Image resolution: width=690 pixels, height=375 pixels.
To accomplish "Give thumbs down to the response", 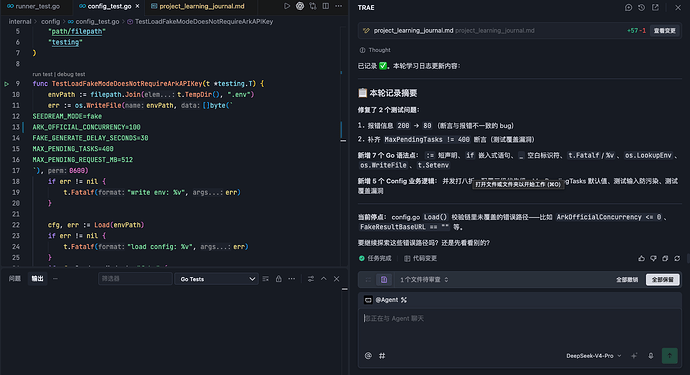I will coord(653,258).
